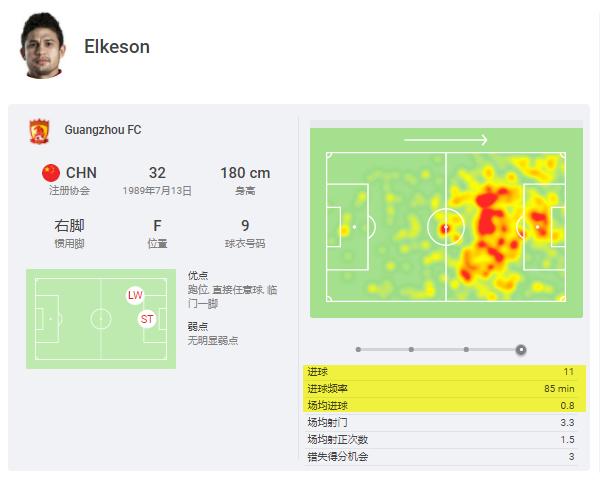Click the 进球频率 stats row
Image resolution: width=600 pixels, height=480 pixels.
pos(445,389)
